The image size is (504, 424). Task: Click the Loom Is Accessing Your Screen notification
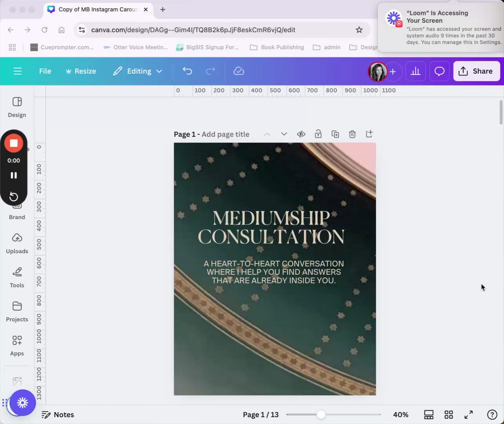coord(441,28)
